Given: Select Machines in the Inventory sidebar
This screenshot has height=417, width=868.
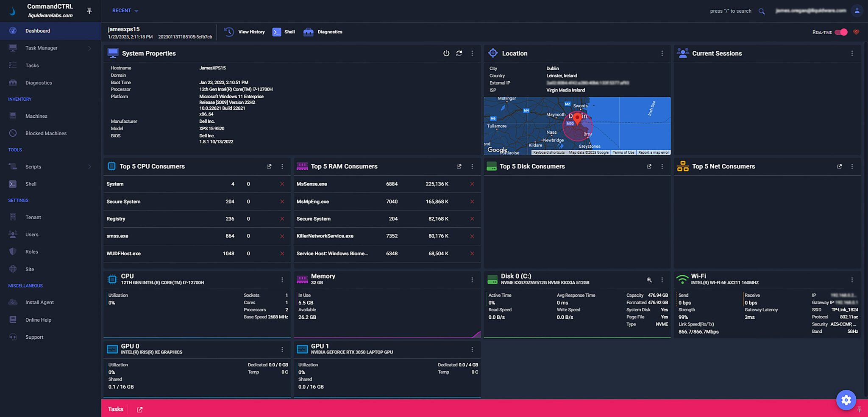Looking at the screenshot, I should (36, 116).
